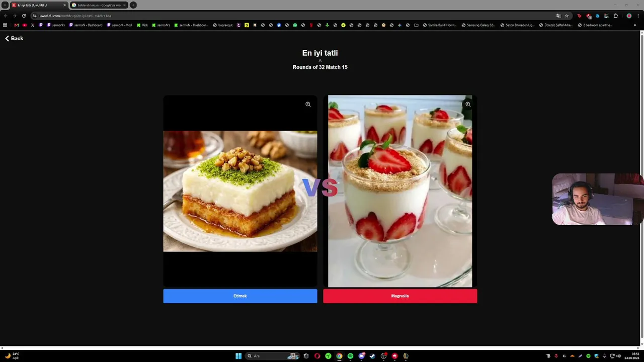The height and width of the screenshot is (362, 644).
Task: Open the Gmail bookmark
Action: (x=17, y=25)
